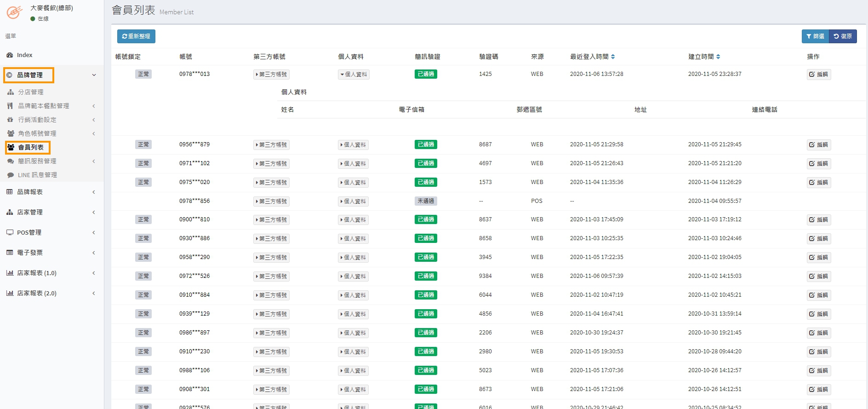Screen dimensions: 868x409
Task: Open LINE 訊息管理 in the sidebar
Action: [37, 175]
